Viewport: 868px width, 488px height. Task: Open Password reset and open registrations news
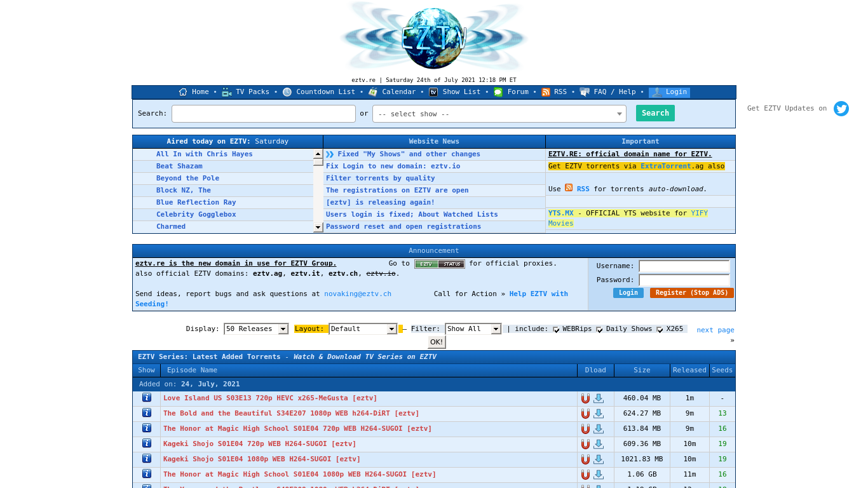[403, 227]
